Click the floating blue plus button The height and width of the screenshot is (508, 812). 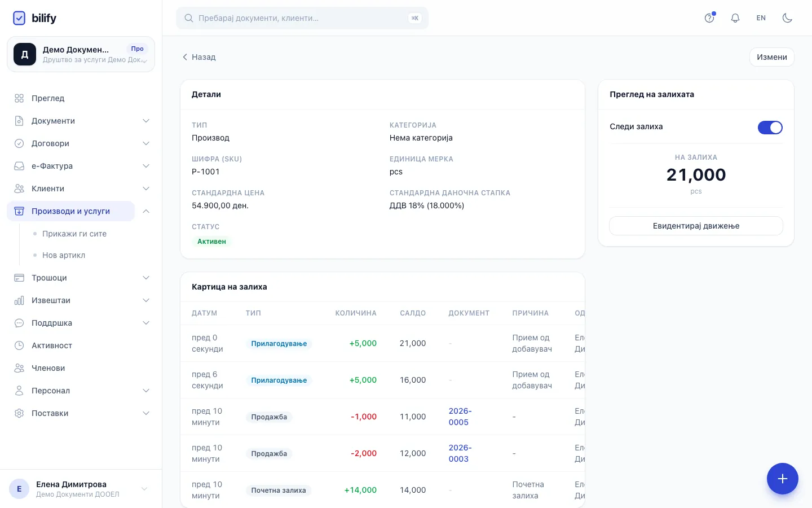pos(782,479)
